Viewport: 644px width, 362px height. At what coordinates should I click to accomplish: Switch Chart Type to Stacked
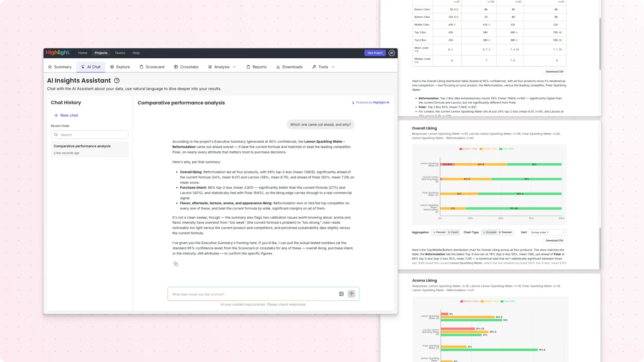click(x=505, y=232)
